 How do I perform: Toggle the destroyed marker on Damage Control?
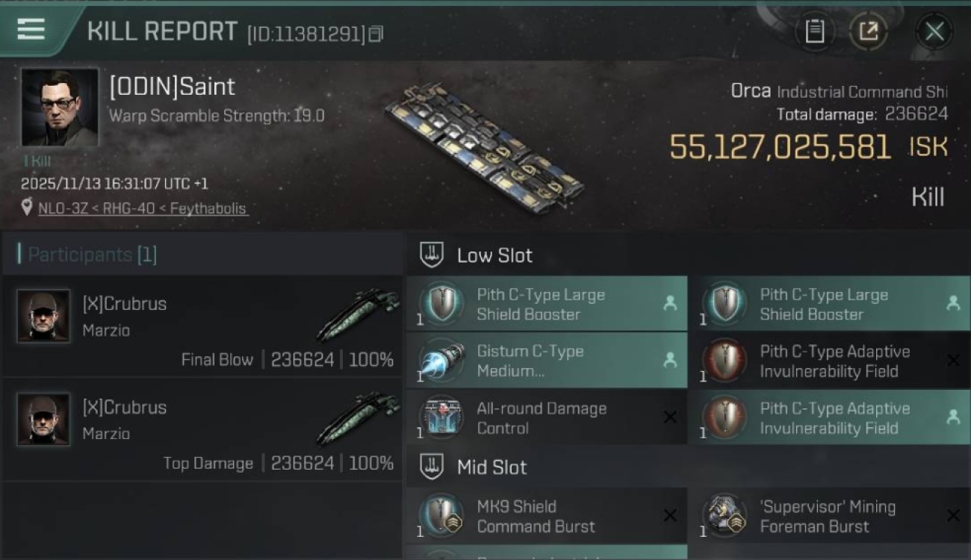(670, 418)
